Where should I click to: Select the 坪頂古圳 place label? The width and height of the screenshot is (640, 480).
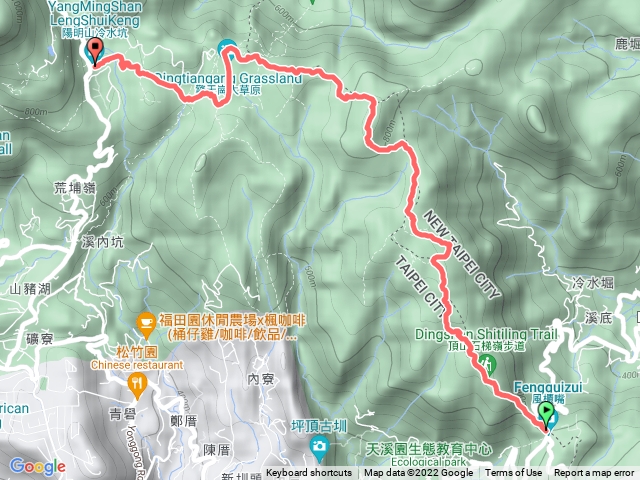click(319, 427)
